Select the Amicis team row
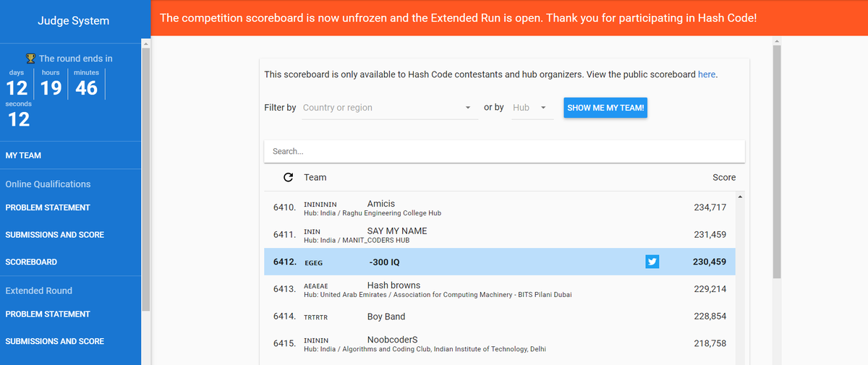Image resolution: width=868 pixels, height=365 pixels. 500,207
